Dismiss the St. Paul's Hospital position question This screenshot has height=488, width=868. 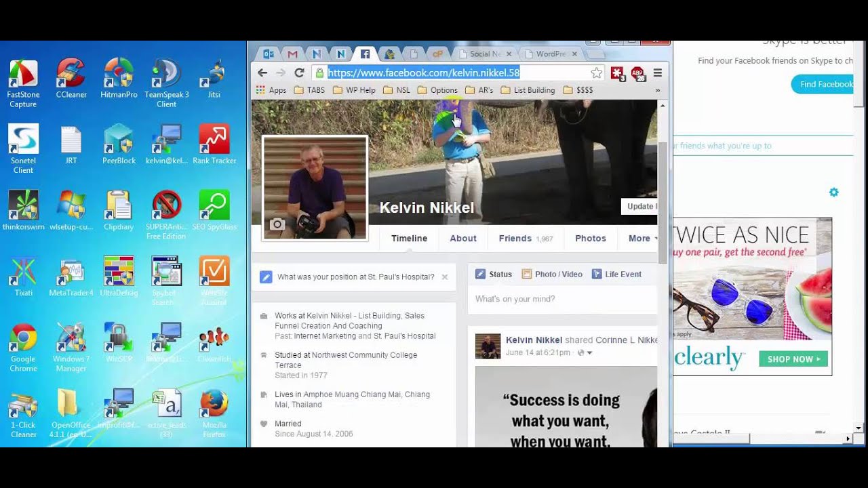(445, 277)
